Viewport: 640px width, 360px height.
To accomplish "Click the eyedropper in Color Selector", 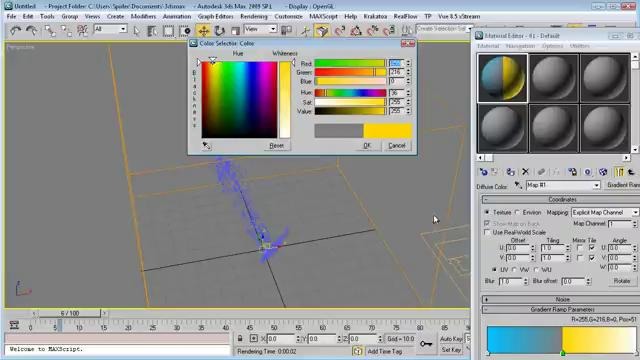I will pos(207,145).
